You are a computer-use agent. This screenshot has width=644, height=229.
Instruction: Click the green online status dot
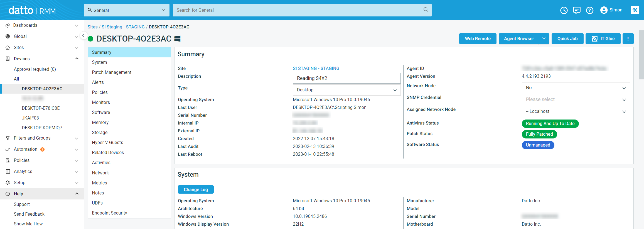click(90, 39)
